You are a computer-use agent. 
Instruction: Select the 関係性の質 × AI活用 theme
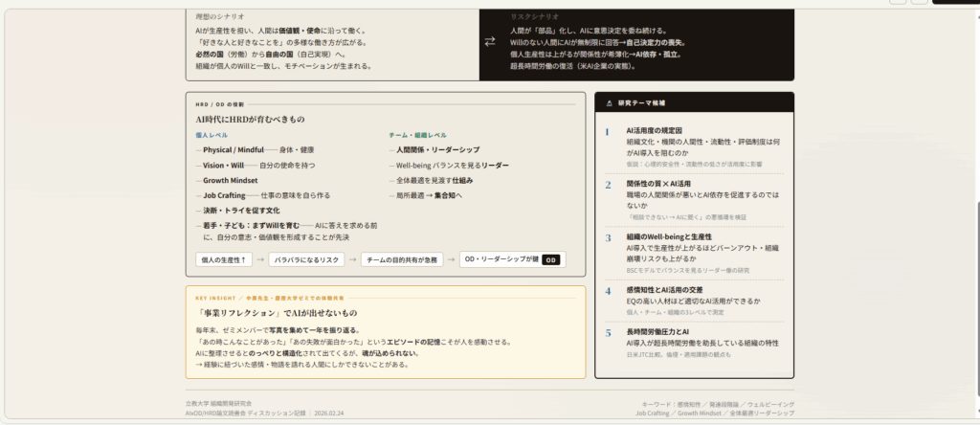(x=658, y=184)
